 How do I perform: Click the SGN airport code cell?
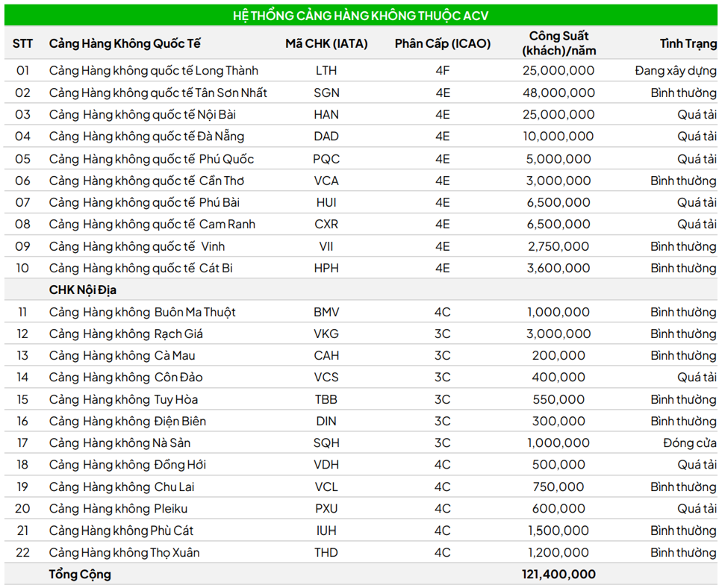pos(326,93)
